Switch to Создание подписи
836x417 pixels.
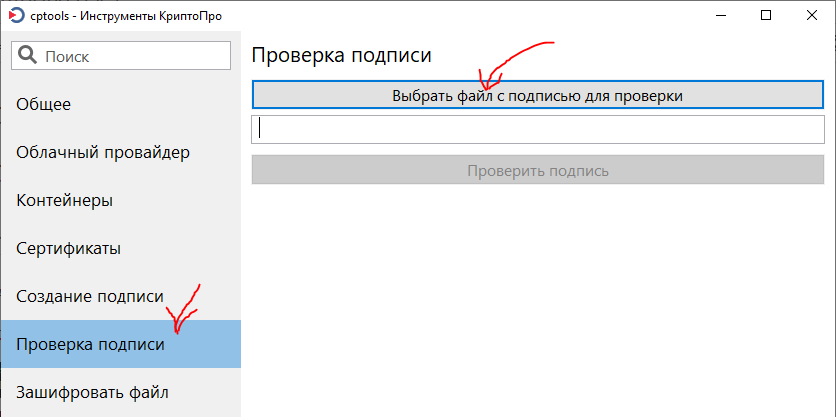(x=90, y=296)
